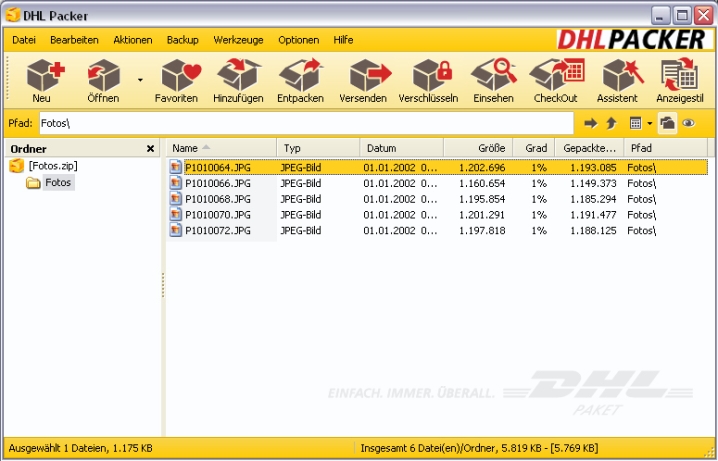Toggle the eye preview icon

coord(688,123)
